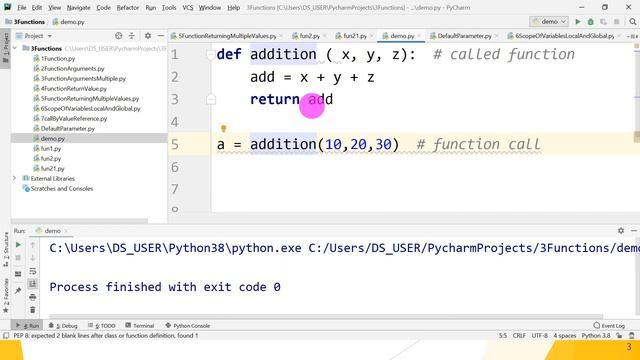
Task: Click the Run tool window button
Action: click(x=27, y=326)
